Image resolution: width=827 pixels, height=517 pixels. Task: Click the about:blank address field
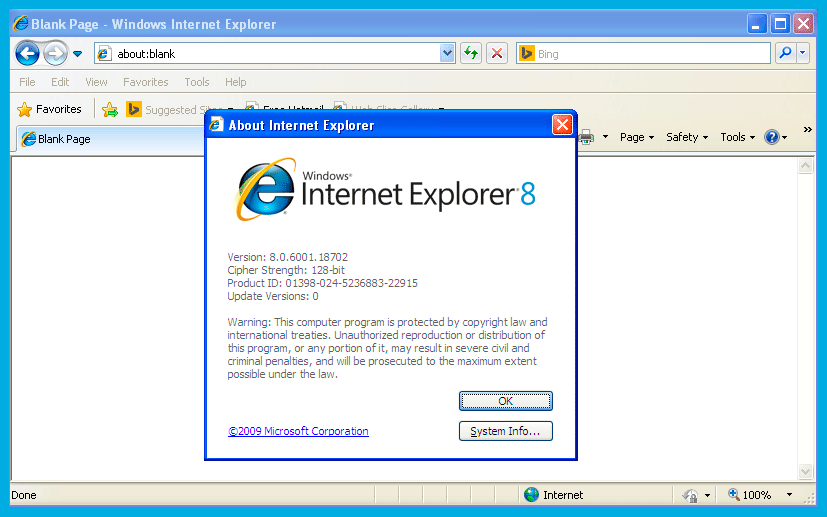(x=274, y=53)
